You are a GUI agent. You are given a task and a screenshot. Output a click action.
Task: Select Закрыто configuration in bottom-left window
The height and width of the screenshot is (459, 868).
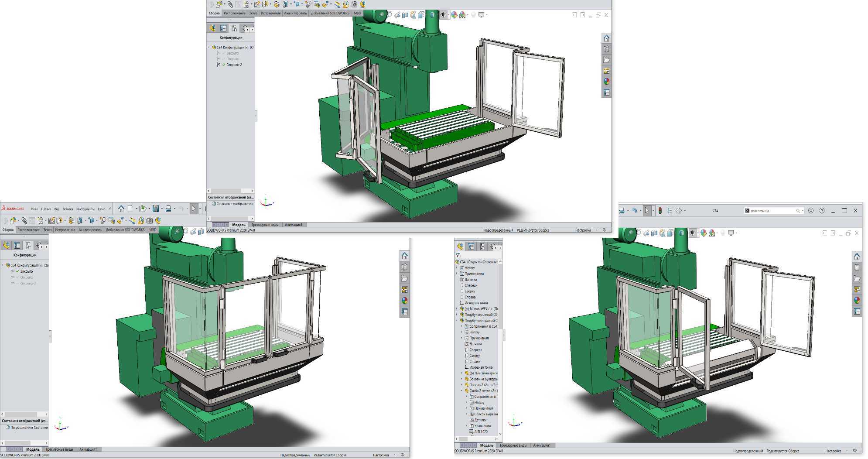[26, 271]
